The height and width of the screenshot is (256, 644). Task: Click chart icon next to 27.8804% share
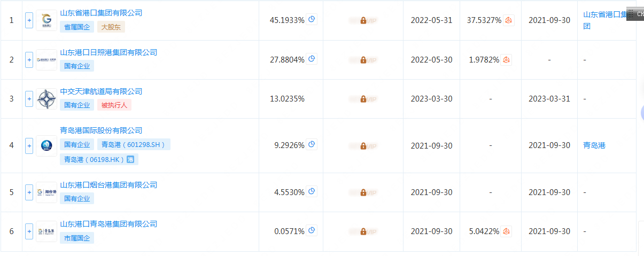312,59
